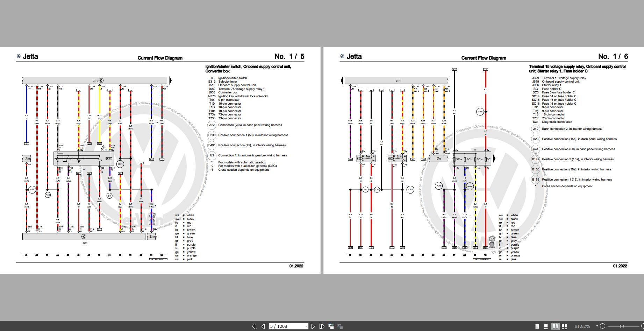Click the '01.2022' date on the right page
The width and height of the screenshot is (644, 331).
[x=620, y=266]
